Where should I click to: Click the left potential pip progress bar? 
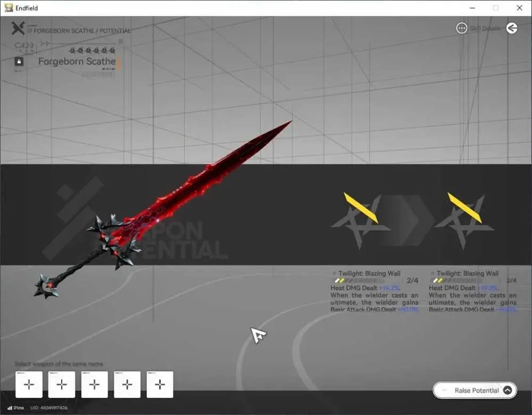click(x=359, y=280)
